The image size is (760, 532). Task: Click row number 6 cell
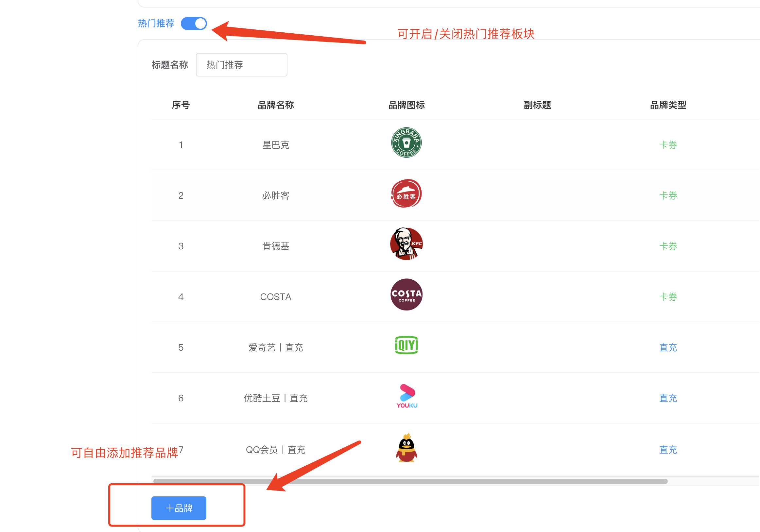[181, 398]
